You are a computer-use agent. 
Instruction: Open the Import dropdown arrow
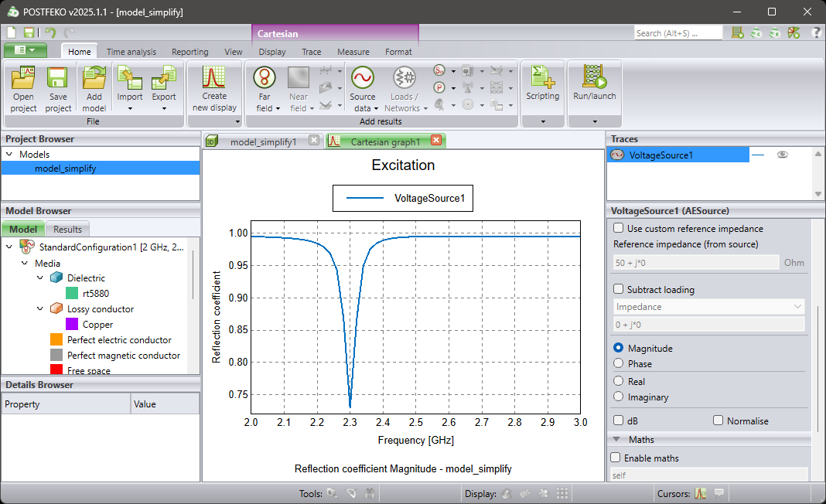[x=130, y=109]
